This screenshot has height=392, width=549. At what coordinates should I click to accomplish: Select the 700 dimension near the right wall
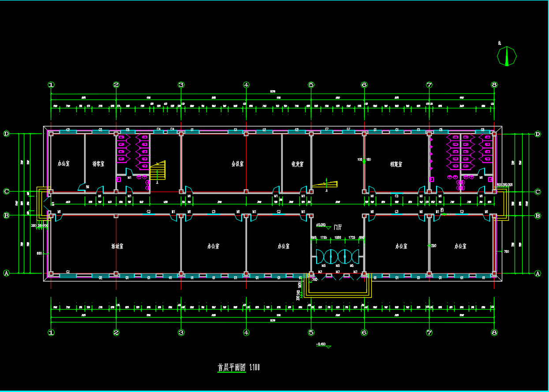506,251
